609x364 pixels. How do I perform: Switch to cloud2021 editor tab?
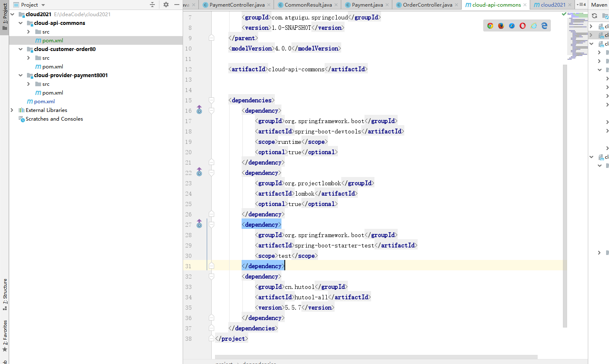553,5
